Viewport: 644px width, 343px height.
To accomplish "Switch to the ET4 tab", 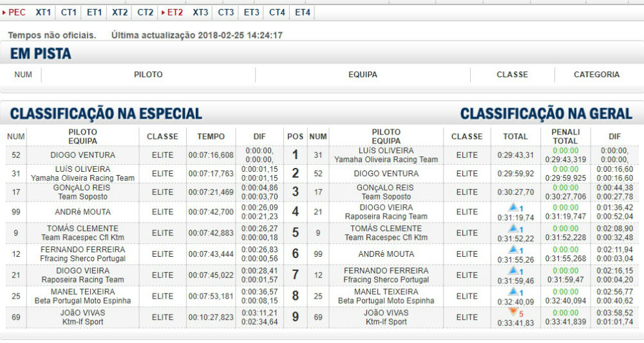I will tap(303, 12).
